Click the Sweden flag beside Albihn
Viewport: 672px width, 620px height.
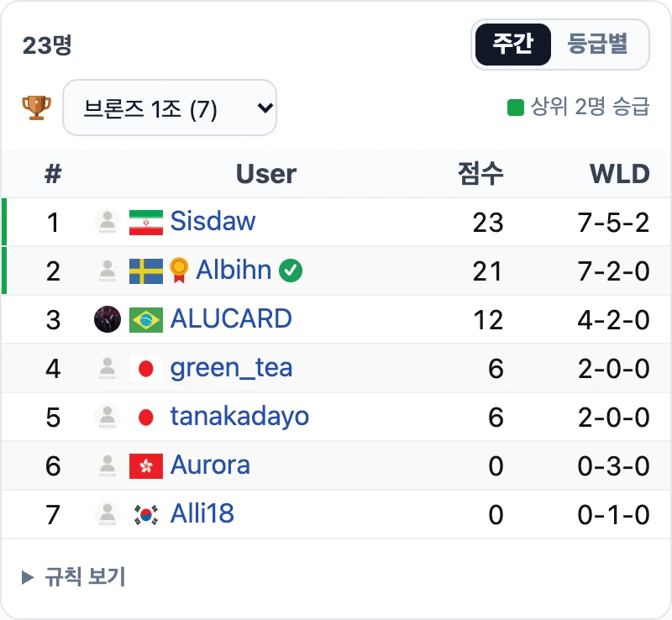146,271
